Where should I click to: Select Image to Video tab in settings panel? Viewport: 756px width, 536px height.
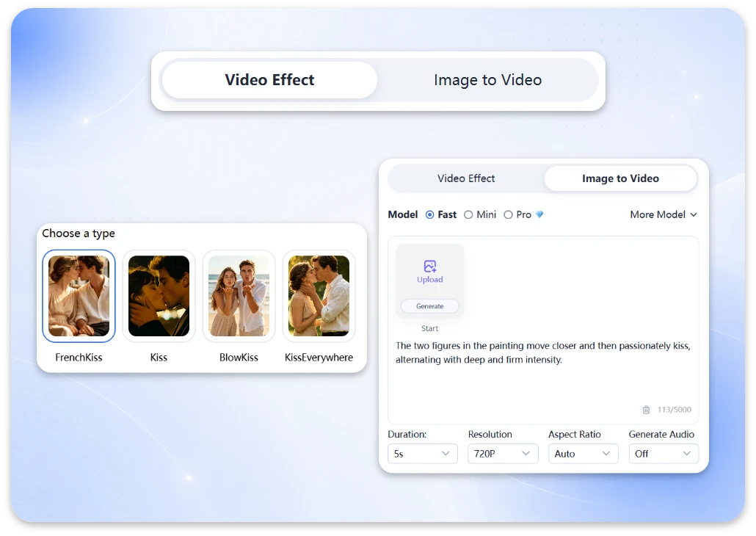click(x=620, y=178)
